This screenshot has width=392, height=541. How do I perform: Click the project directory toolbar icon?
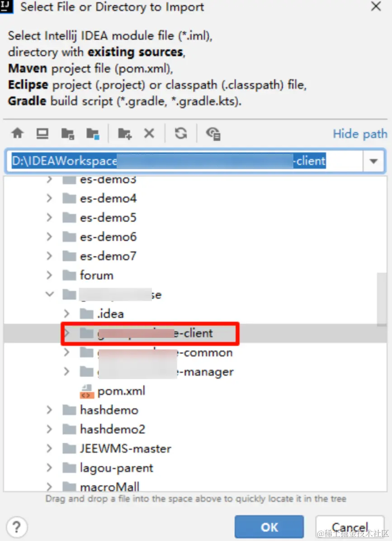(67, 133)
